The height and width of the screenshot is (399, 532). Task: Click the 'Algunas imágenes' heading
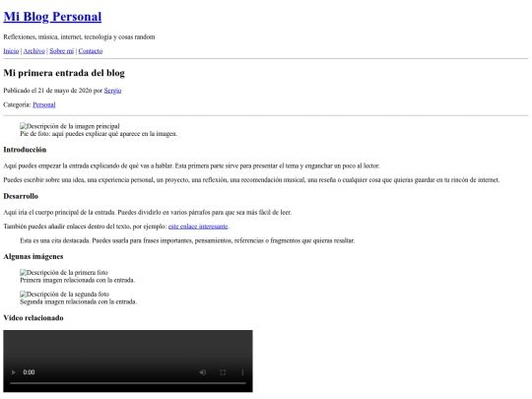point(33,256)
